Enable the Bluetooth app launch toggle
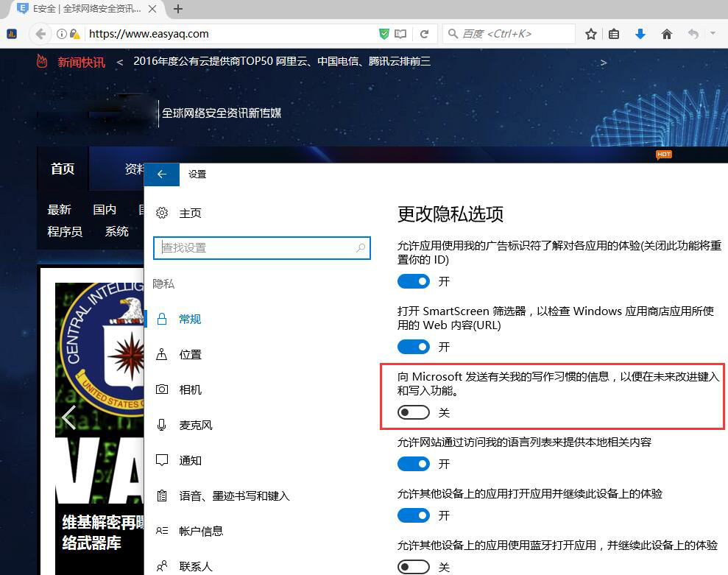The width and height of the screenshot is (728, 575). [x=413, y=567]
